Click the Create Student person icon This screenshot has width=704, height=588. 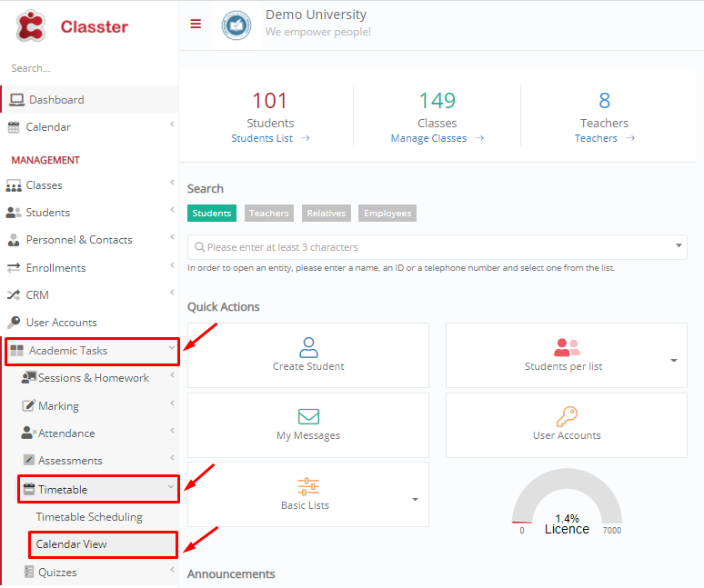308,347
